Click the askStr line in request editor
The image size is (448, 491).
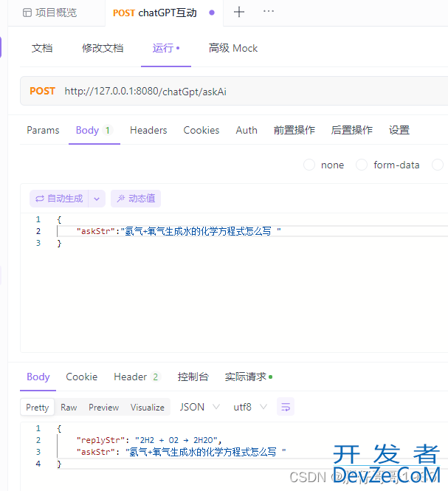pos(179,231)
